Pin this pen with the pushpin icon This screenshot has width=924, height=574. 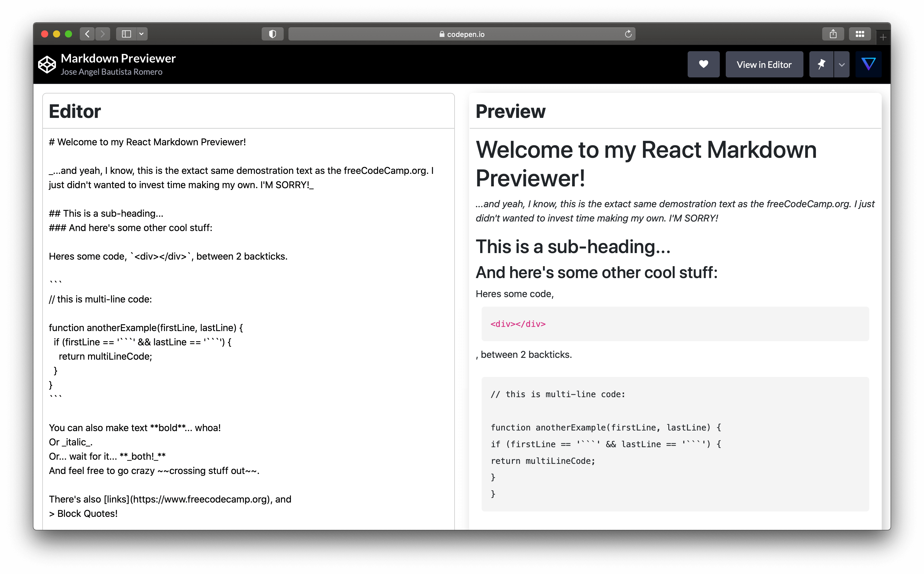[x=821, y=65]
